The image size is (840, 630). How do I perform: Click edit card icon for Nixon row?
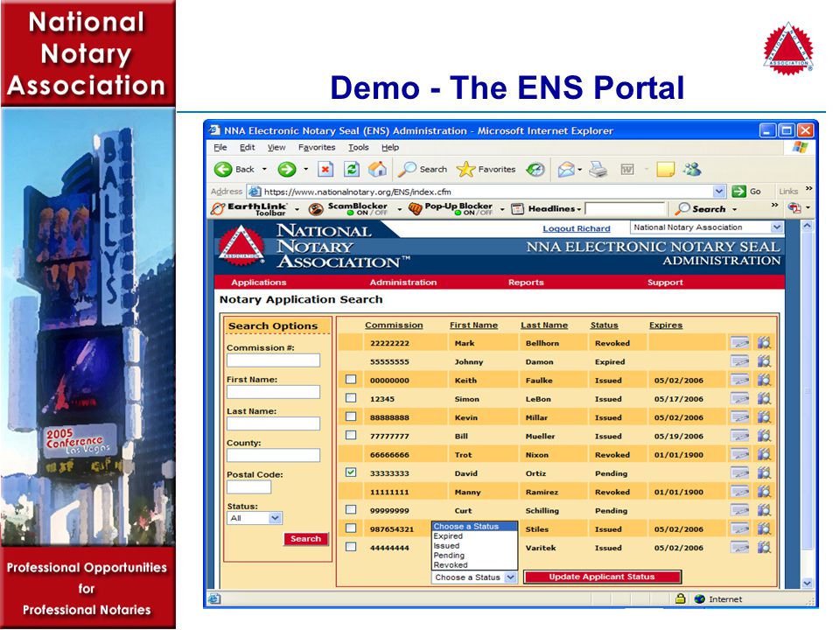point(740,454)
